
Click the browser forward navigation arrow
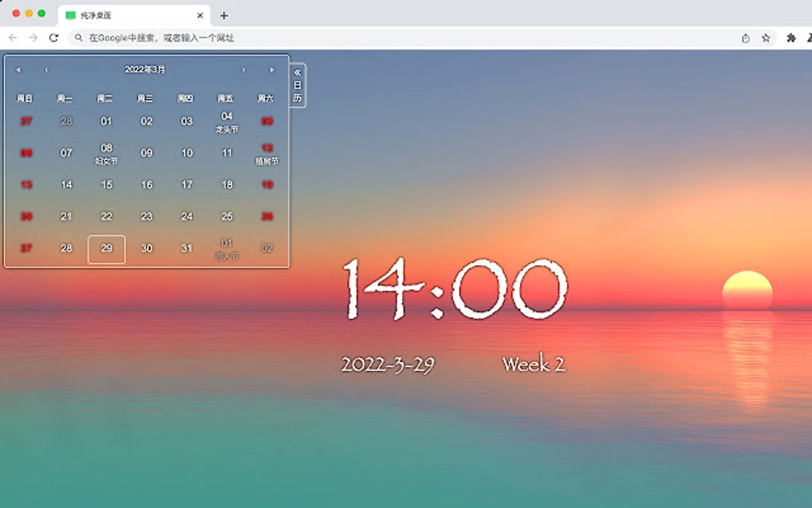[33, 37]
